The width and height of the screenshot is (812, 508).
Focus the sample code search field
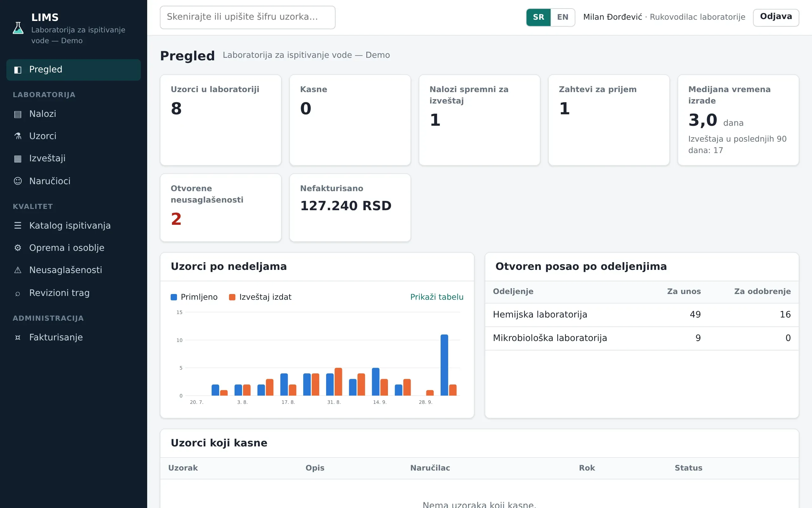point(248,17)
